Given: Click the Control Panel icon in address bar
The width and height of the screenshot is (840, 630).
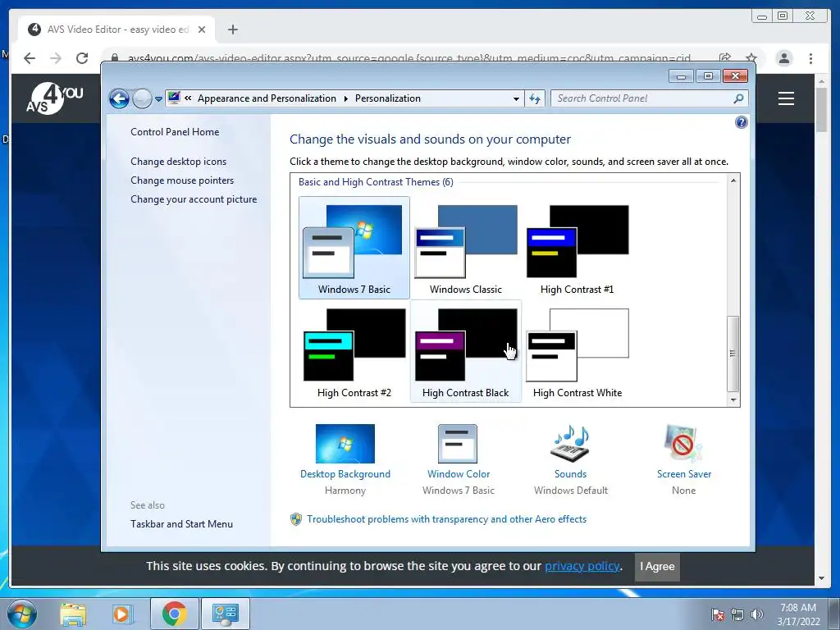Looking at the screenshot, I should tap(174, 98).
